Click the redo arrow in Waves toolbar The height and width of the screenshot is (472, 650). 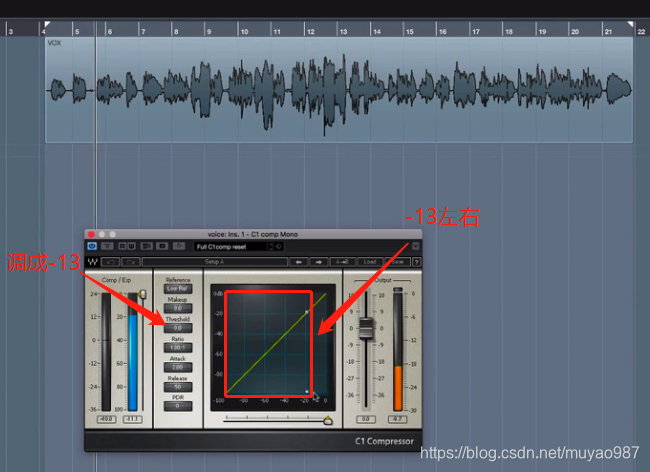pos(131,262)
